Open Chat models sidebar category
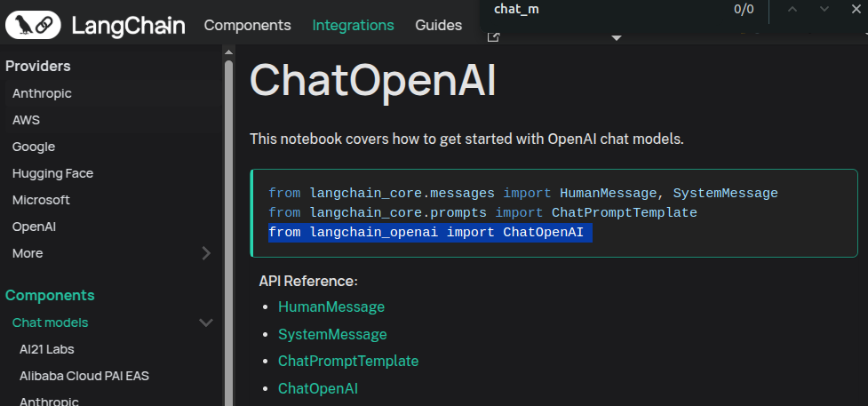The height and width of the screenshot is (406, 868). pos(51,322)
